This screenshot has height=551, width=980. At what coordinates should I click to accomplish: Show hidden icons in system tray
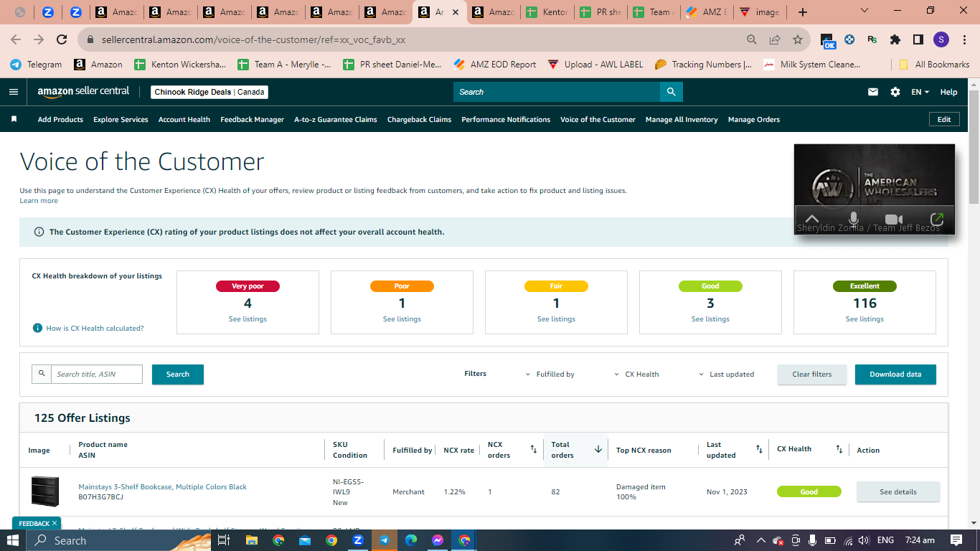click(x=761, y=540)
